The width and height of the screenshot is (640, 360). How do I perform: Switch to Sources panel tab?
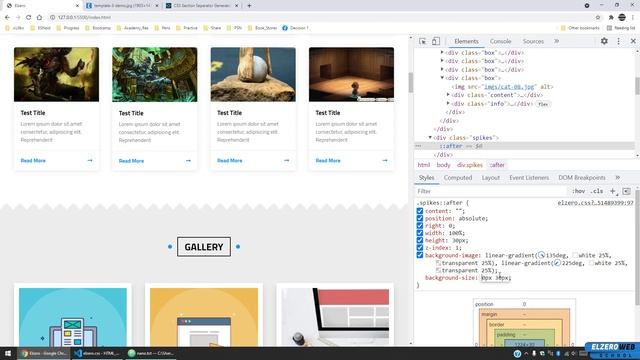coord(533,41)
